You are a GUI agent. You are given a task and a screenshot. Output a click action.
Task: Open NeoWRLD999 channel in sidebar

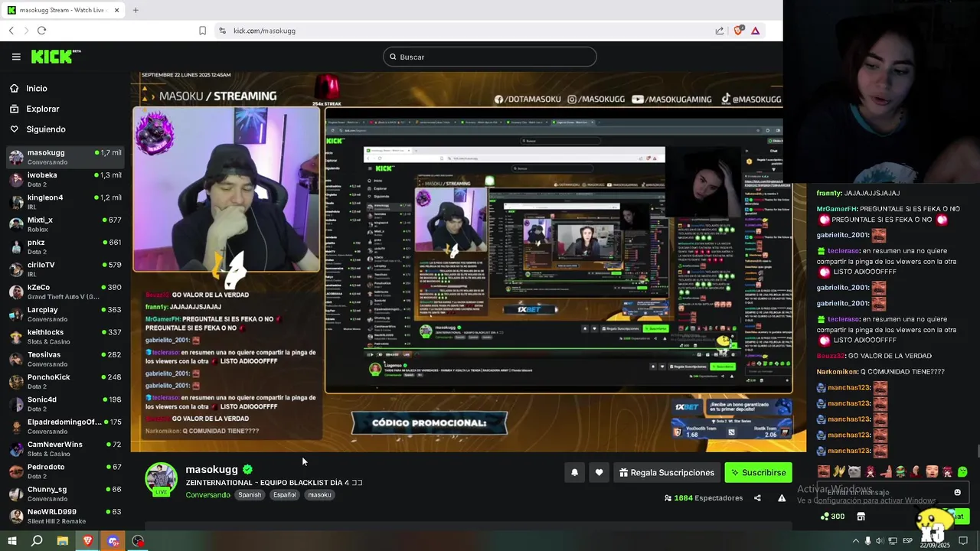pyautogui.click(x=65, y=516)
